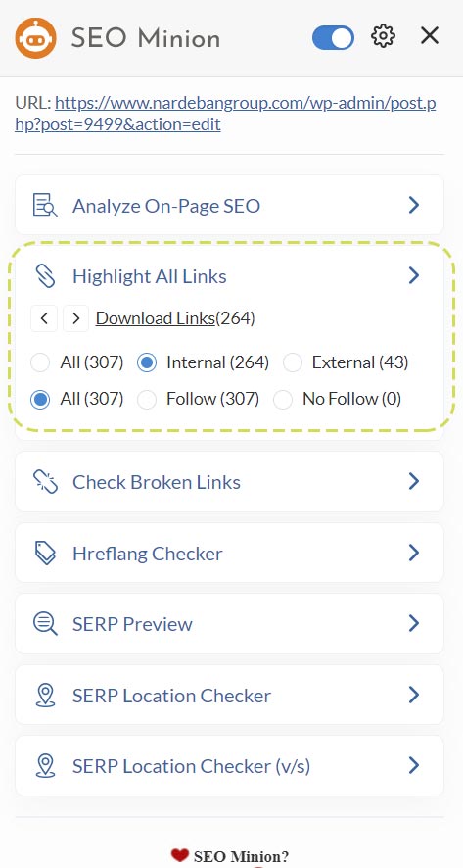Click the Hreflang Checker tag icon
This screenshot has height=868, width=463.
coord(45,553)
